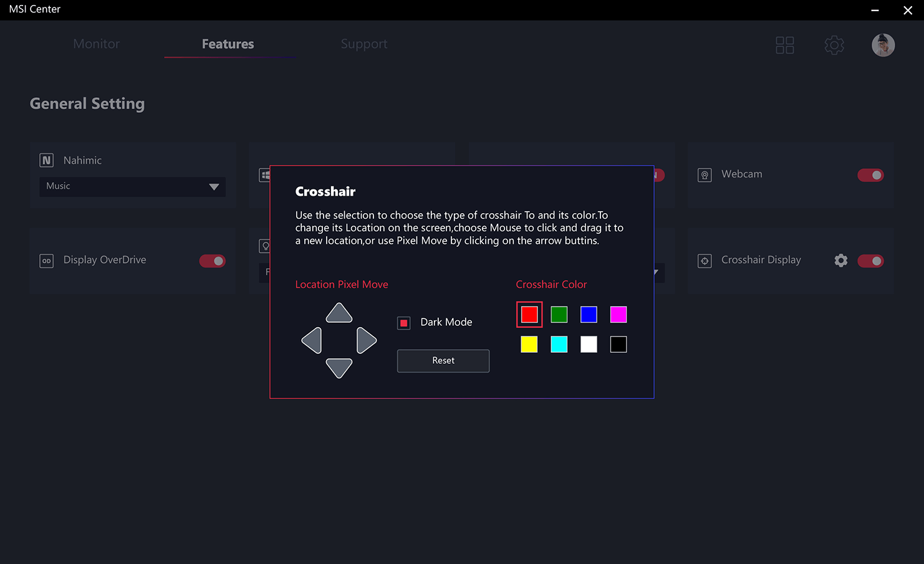The height and width of the screenshot is (564, 924).
Task: Disable the Display OverDrive switch
Action: click(x=213, y=260)
